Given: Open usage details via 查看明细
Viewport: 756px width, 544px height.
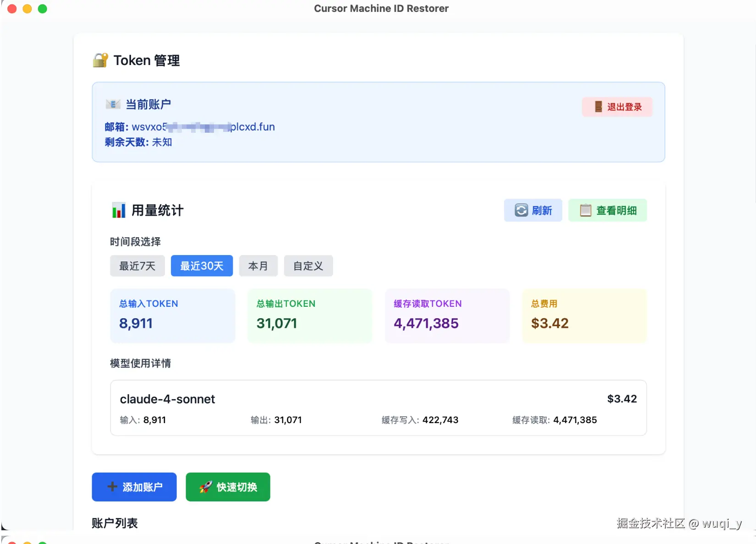Looking at the screenshot, I should point(608,210).
